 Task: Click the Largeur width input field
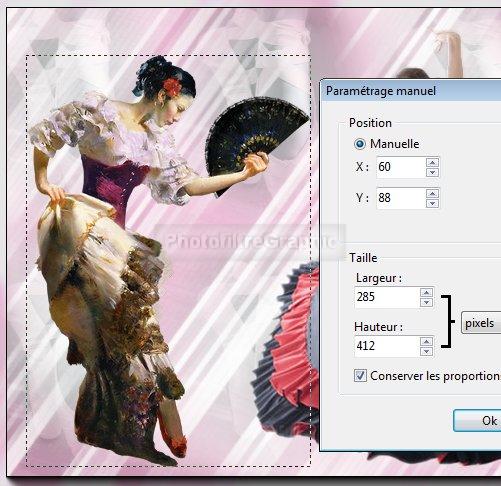coord(387,297)
